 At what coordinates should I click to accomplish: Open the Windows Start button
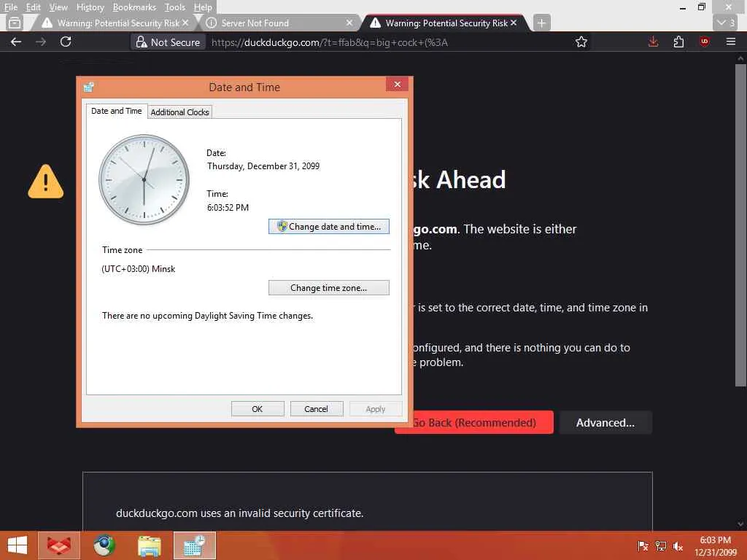point(18,545)
